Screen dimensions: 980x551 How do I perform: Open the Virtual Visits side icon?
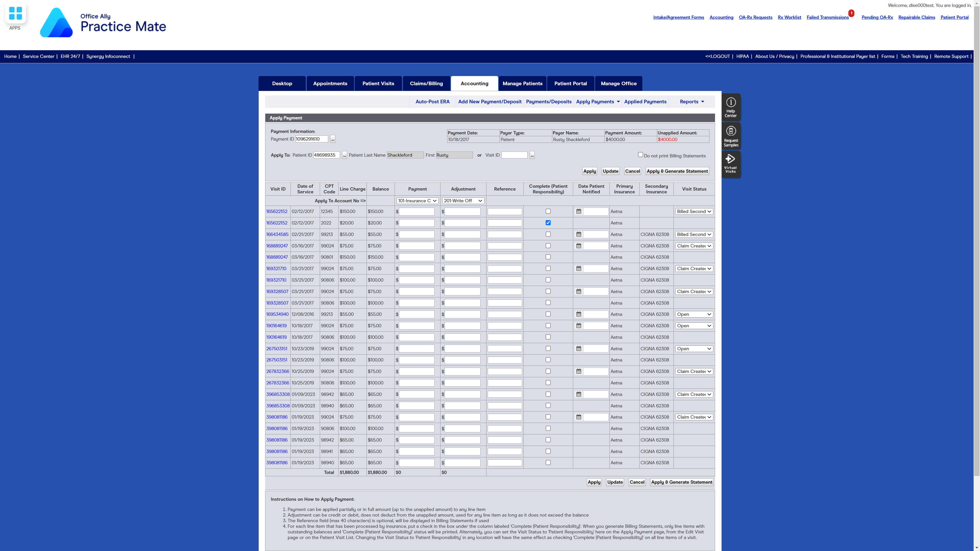[x=730, y=164]
